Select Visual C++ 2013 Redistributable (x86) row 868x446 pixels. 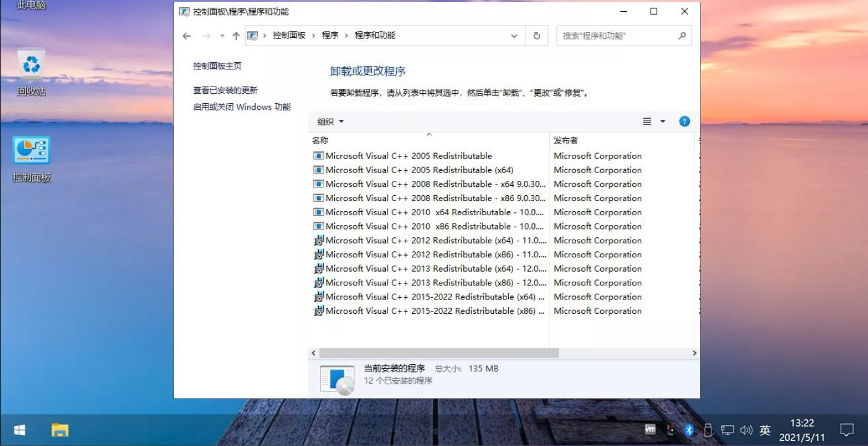click(x=429, y=283)
